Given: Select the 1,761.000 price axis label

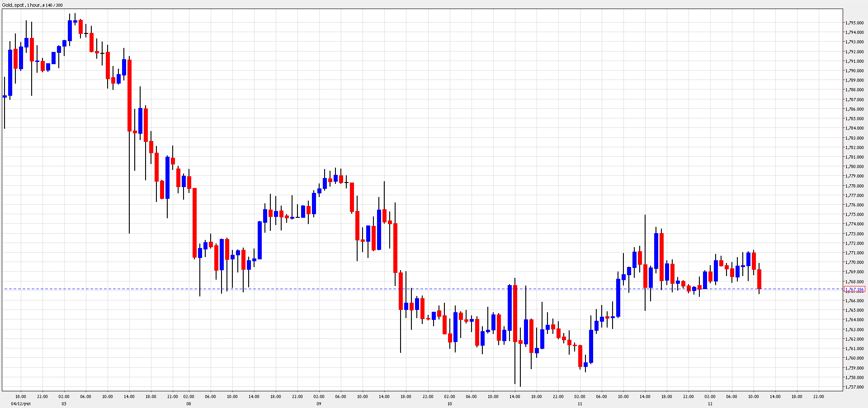Looking at the screenshot, I should coord(854,349).
